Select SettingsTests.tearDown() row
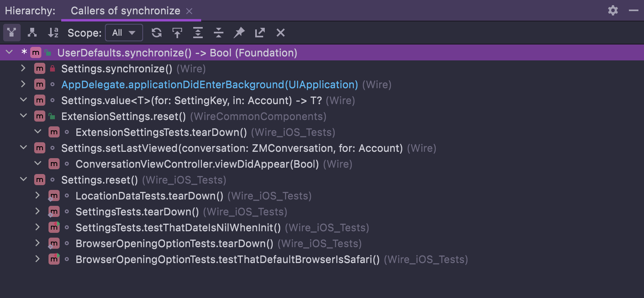This screenshot has width=644, height=298. (322, 211)
